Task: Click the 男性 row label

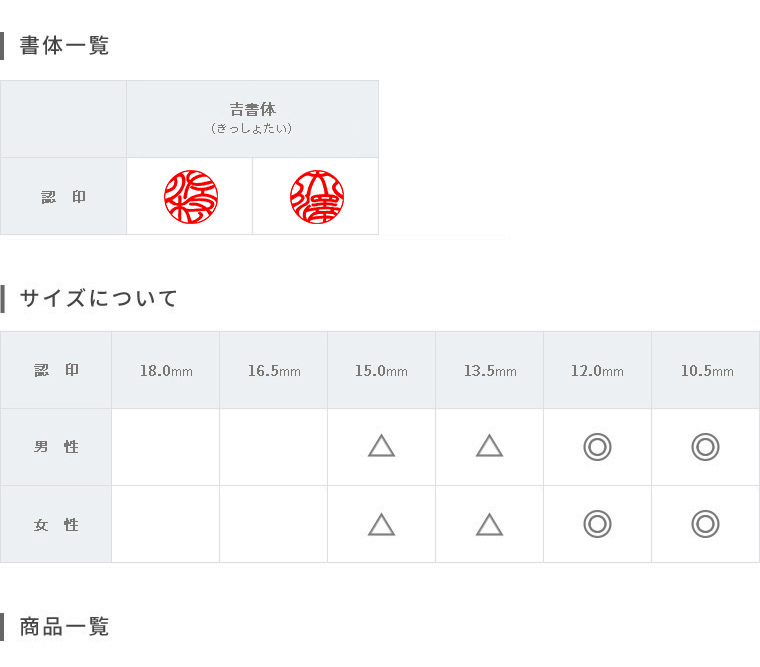Action: click(x=56, y=446)
